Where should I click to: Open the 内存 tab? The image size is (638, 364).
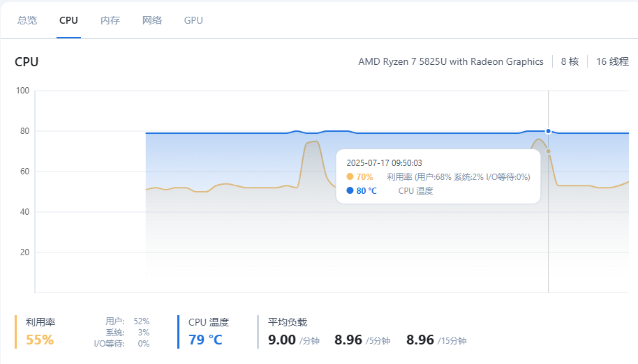coord(110,20)
